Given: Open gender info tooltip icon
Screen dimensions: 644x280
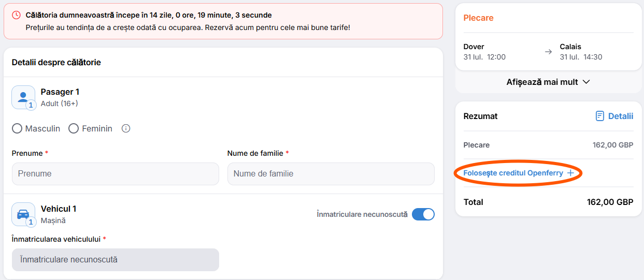Looking at the screenshot, I should [x=125, y=128].
